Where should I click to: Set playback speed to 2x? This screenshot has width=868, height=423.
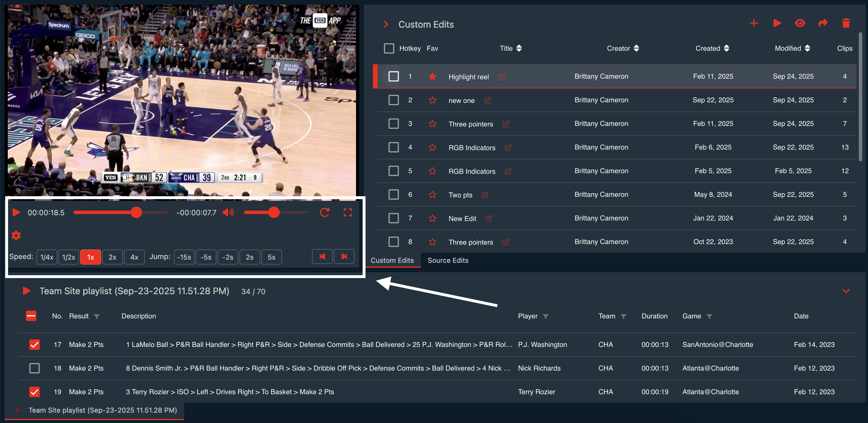point(112,257)
